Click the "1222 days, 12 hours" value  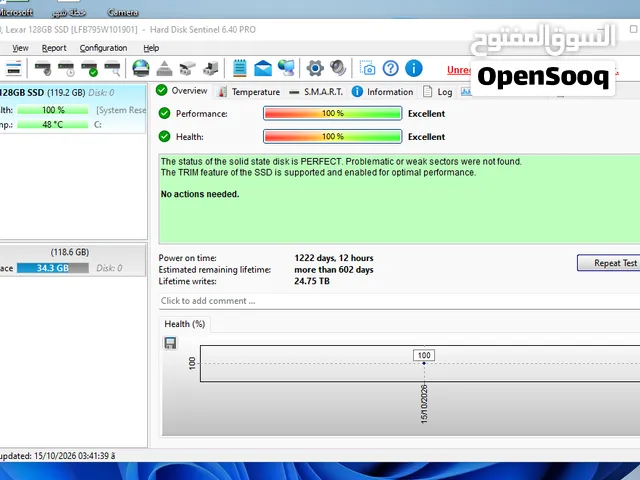pos(334,258)
